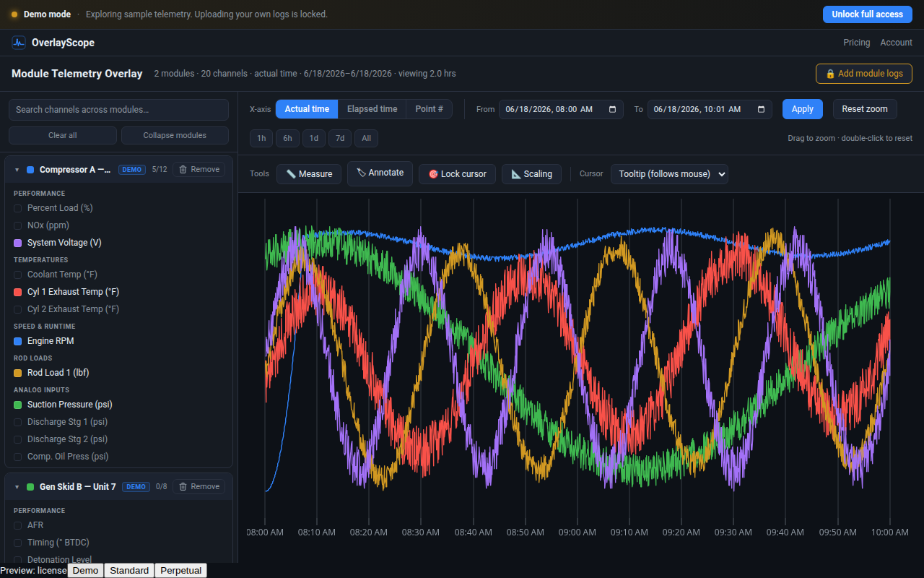Open the Pricing link

coord(857,43)
